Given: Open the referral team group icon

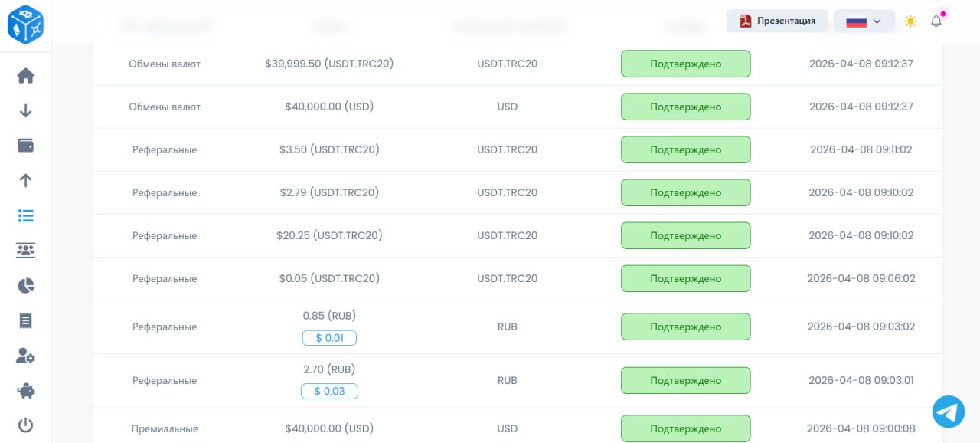Looking at the screenshot, I should pyautogui.click(x=26, y=250).
